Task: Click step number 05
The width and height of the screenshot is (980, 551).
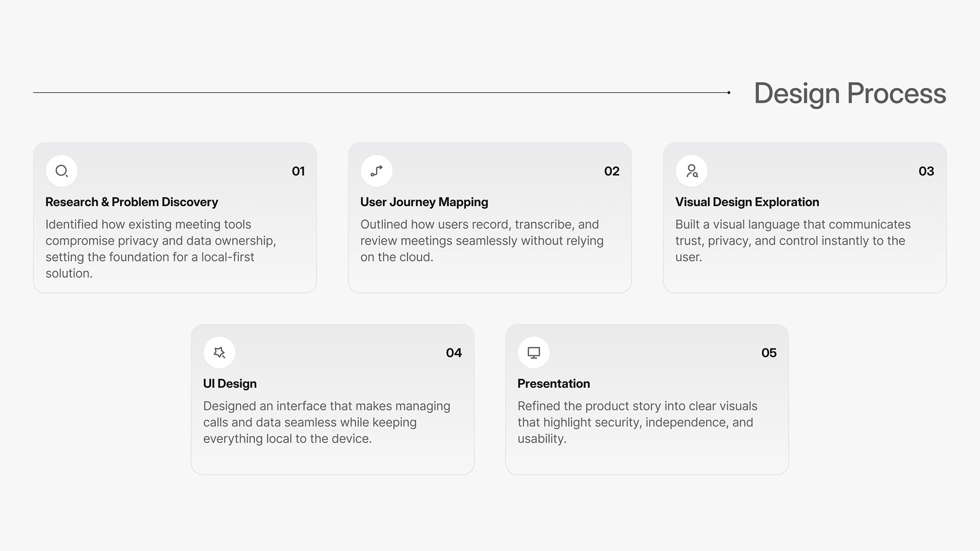Action: pos(769,353)
